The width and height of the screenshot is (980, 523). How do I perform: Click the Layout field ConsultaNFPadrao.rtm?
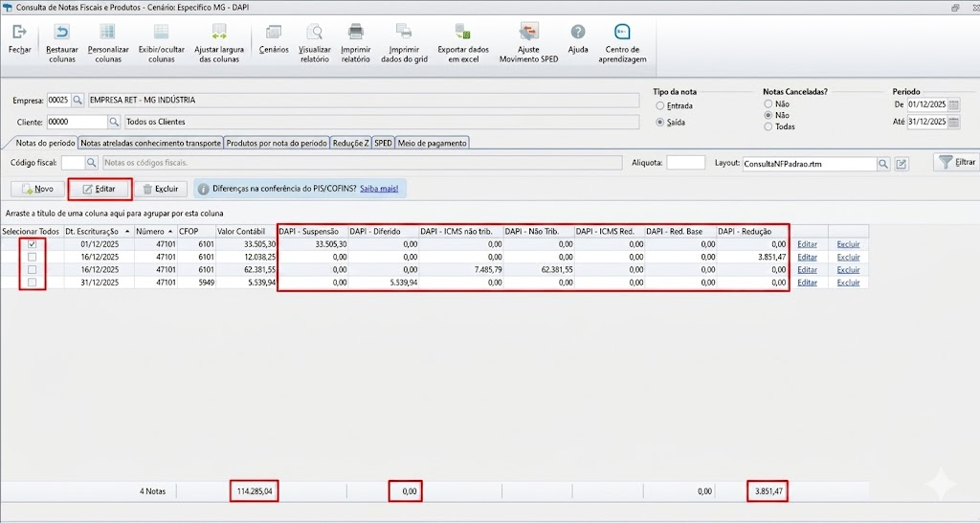[810, 164]
